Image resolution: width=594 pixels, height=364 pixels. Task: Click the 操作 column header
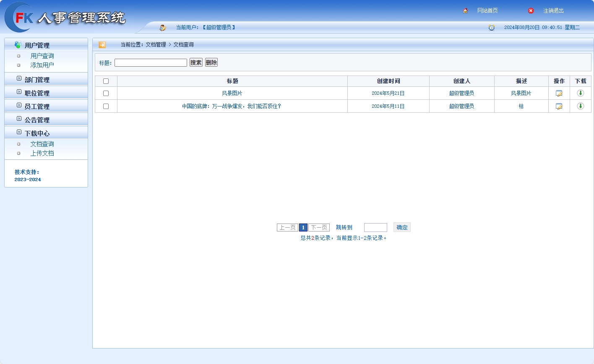pyautogui.click(x=559, y=81)
